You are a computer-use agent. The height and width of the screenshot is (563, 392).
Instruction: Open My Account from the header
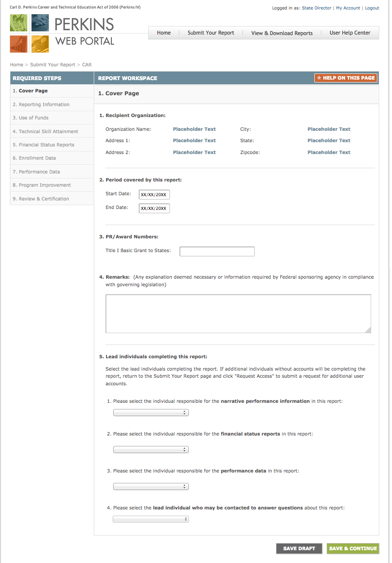(347, 8)
